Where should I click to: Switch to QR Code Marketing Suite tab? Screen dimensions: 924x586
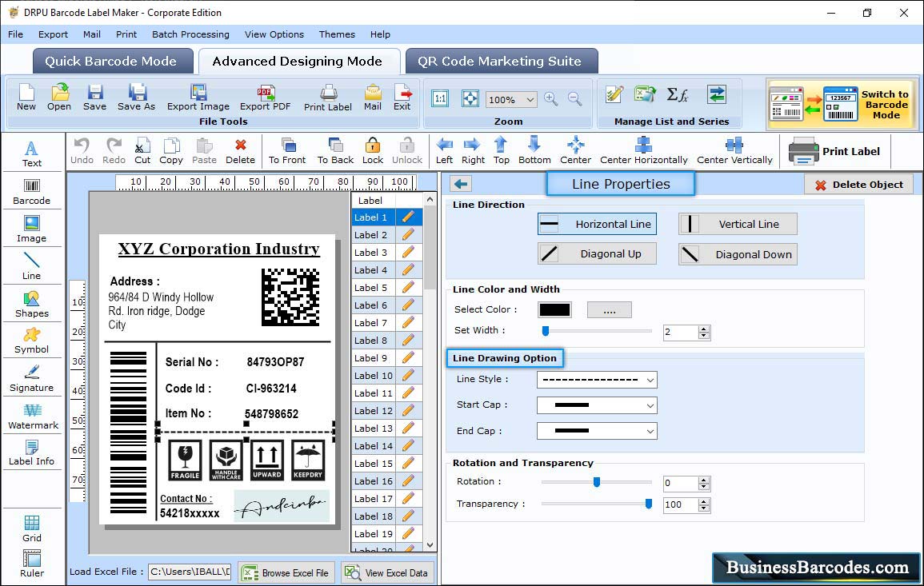[502, 62]
